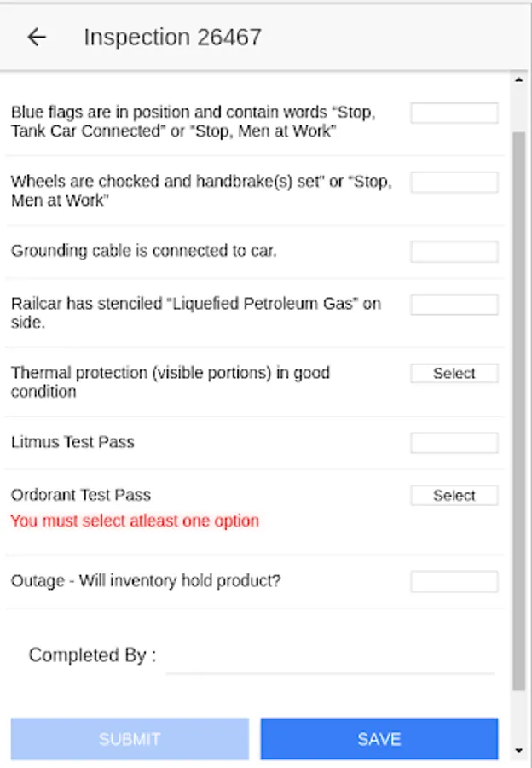Click the red validation error message
This screenshot has width=532, height=768.
tap(135, 521)
